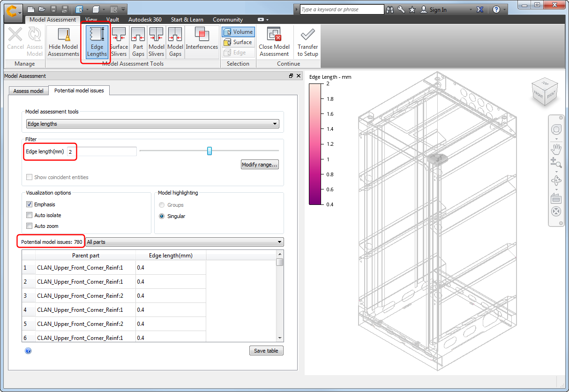Click the New file icon in quick access toolbar

tap(31, 9)
